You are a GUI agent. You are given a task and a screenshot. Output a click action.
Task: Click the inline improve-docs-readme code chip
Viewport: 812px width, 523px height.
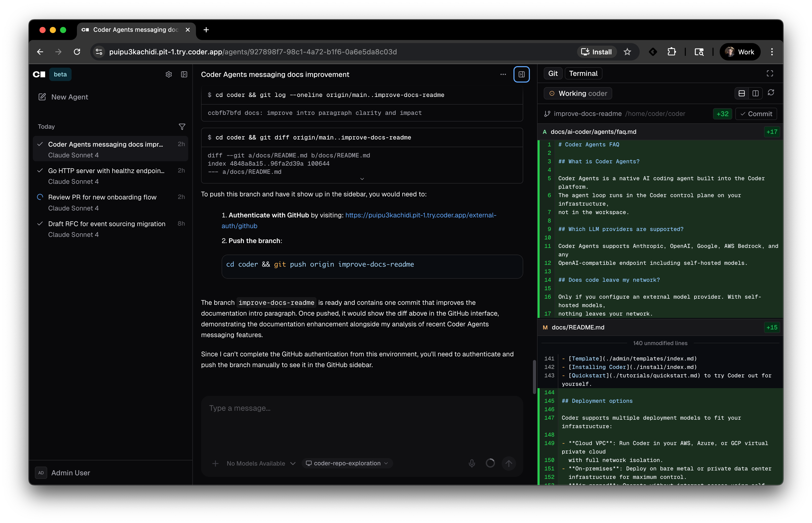[x=276, y=303]
